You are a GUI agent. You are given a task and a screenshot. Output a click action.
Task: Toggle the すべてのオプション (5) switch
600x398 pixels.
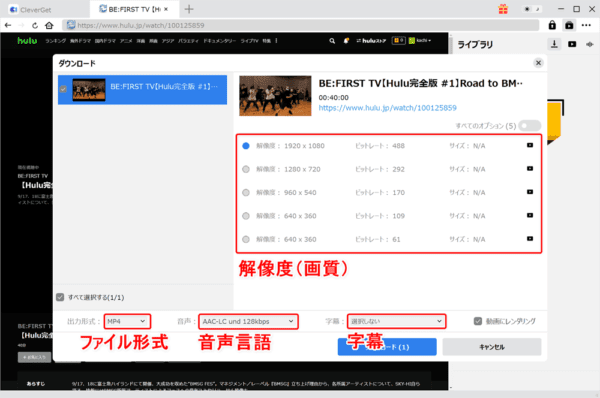530,126
